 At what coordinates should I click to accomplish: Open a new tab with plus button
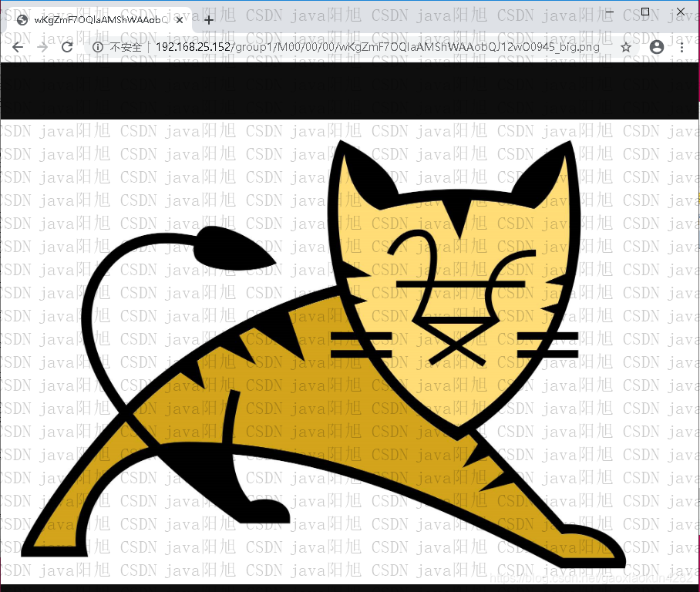208,20
